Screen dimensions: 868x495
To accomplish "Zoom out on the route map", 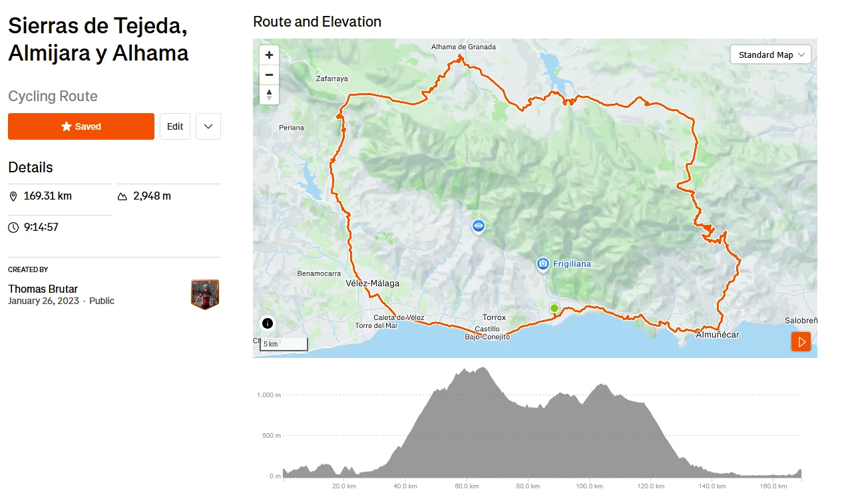I will click(x=269, y=75).
